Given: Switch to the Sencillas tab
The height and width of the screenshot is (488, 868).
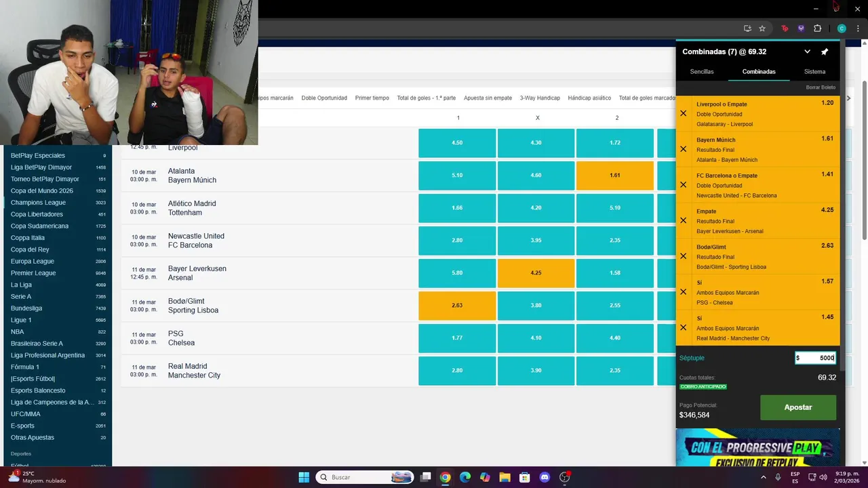Looking at the screenshot, I should click(x=702, y=72).
